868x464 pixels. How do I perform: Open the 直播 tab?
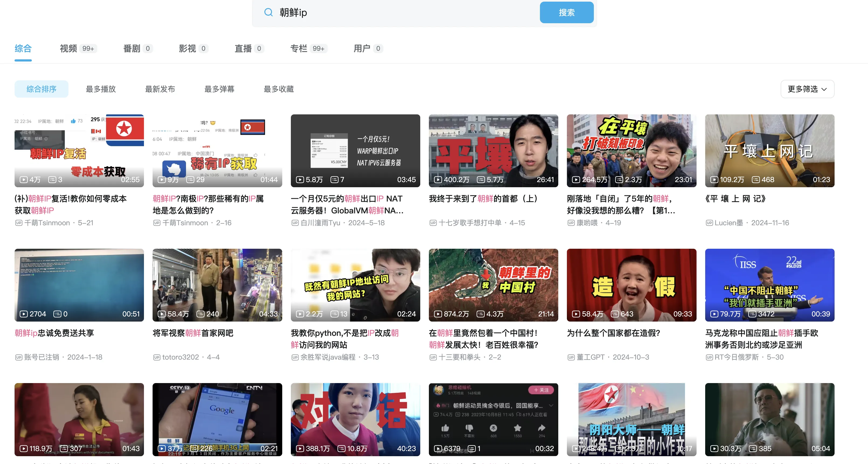point(249,49)
